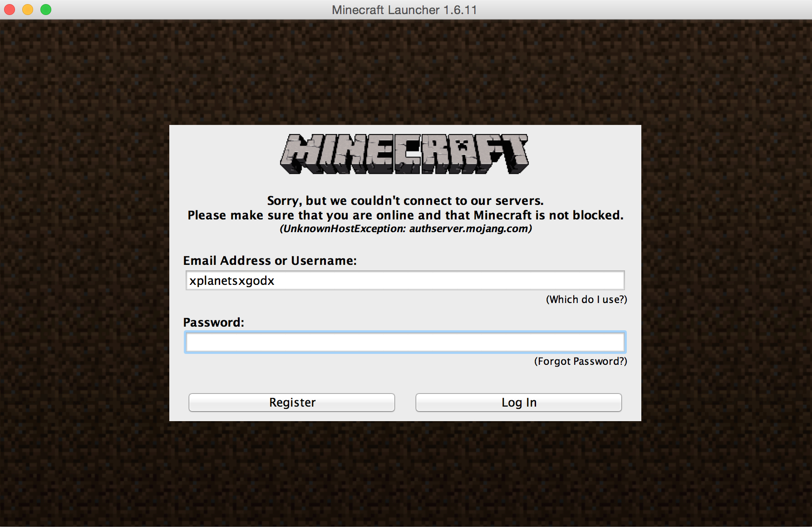Click the Minecraft stone logo

coord(404,154)
